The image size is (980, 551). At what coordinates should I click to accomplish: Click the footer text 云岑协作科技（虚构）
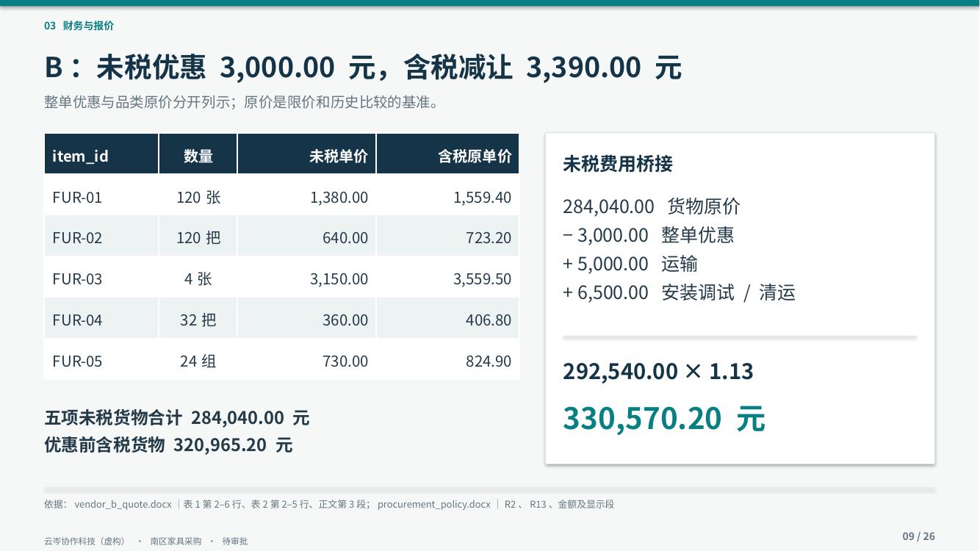pos(84,541)
